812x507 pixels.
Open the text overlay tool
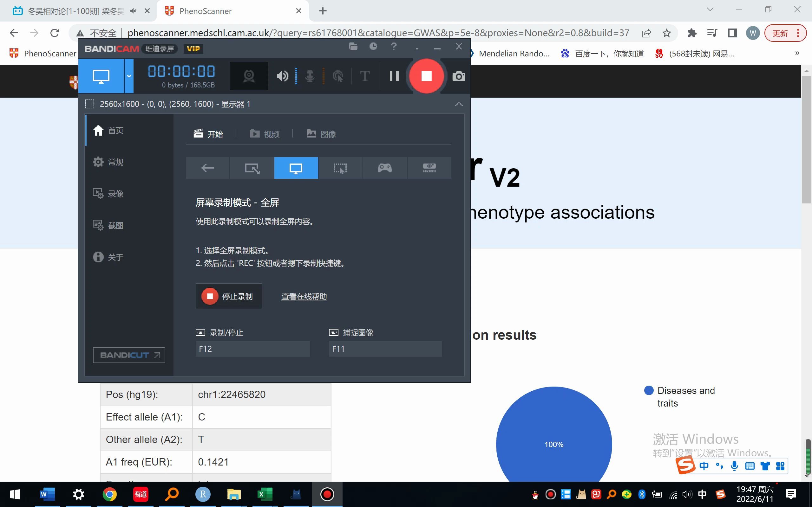(365, 76)
